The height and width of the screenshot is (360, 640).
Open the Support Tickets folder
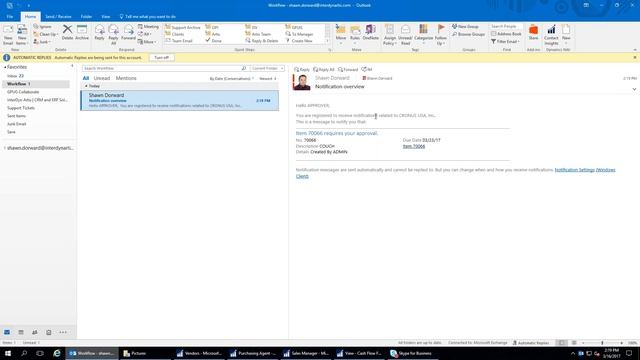21,108
